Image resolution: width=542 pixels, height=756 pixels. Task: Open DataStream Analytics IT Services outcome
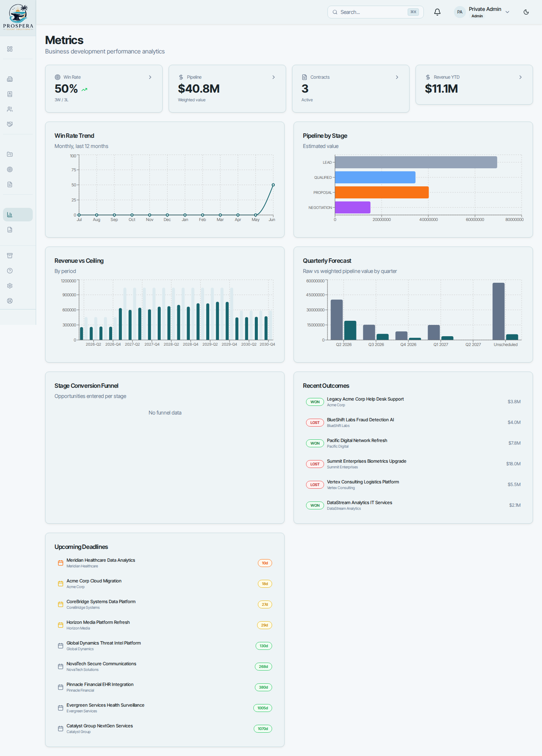[413, 505]
